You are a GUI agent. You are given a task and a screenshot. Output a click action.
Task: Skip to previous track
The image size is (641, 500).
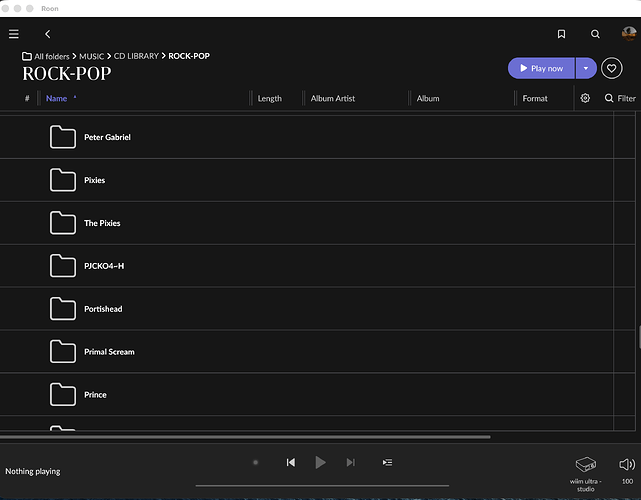291,462
